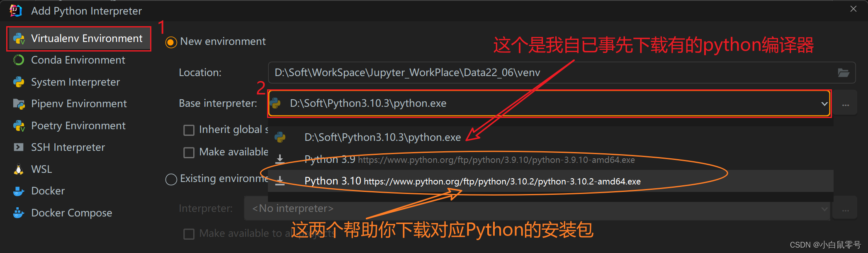This screenshot has width=868, height=253.
Task: Click the IntelliJ logo in title bar
Action: pos(16,10)
